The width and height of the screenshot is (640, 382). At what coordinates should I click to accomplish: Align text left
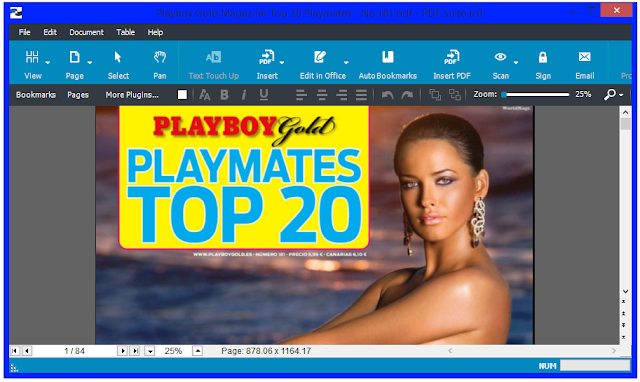tap(301, 95)
